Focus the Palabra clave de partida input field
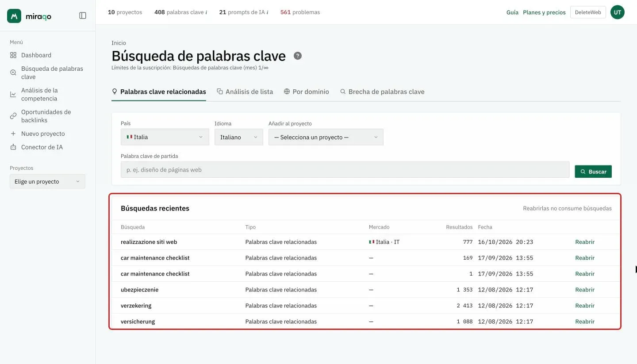The image size is (637, 364). (x=345, y=169)
